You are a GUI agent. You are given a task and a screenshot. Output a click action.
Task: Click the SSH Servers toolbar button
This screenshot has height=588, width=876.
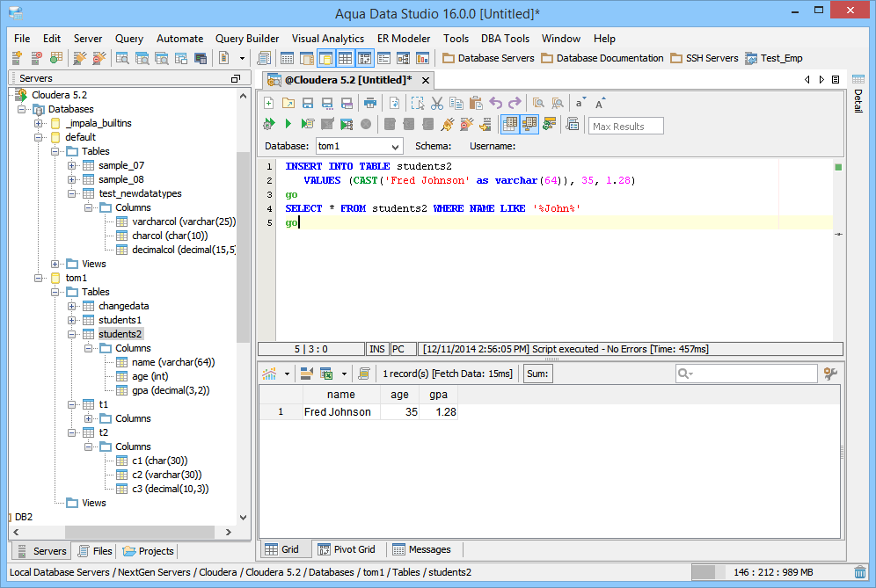(x=704, y=58)
